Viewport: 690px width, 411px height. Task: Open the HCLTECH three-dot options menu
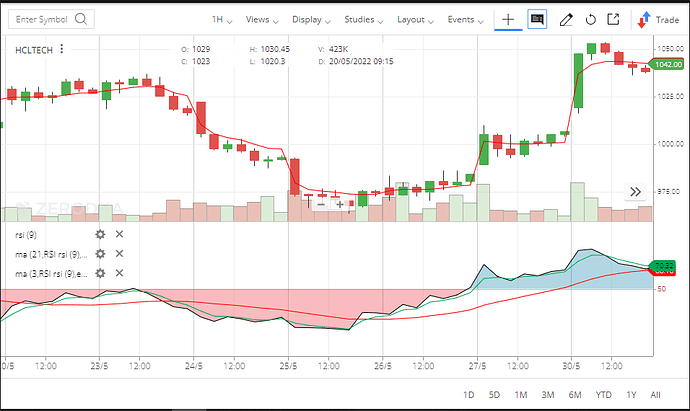point(62,49)
